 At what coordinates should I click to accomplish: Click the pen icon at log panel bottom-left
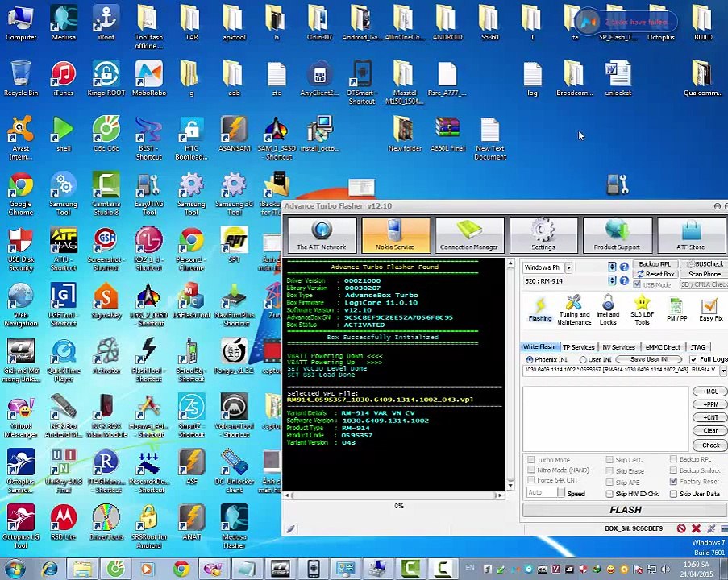click(291, 528)
